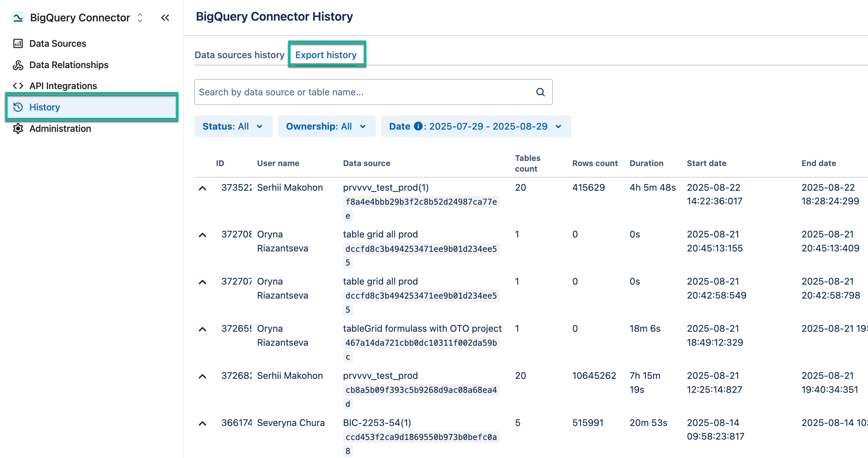Switch to the Data sources history tab
Screen dimensions: 868x458
pos(239,54)
